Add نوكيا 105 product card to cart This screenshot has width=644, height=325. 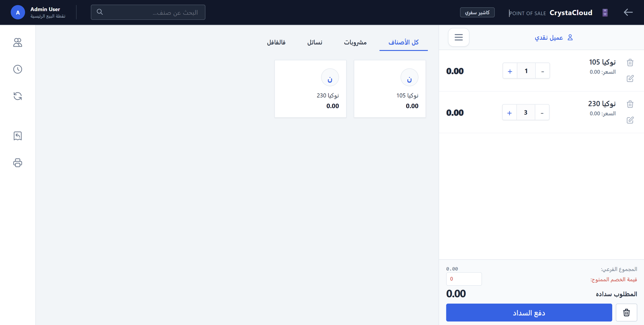[x=390, y=89]
